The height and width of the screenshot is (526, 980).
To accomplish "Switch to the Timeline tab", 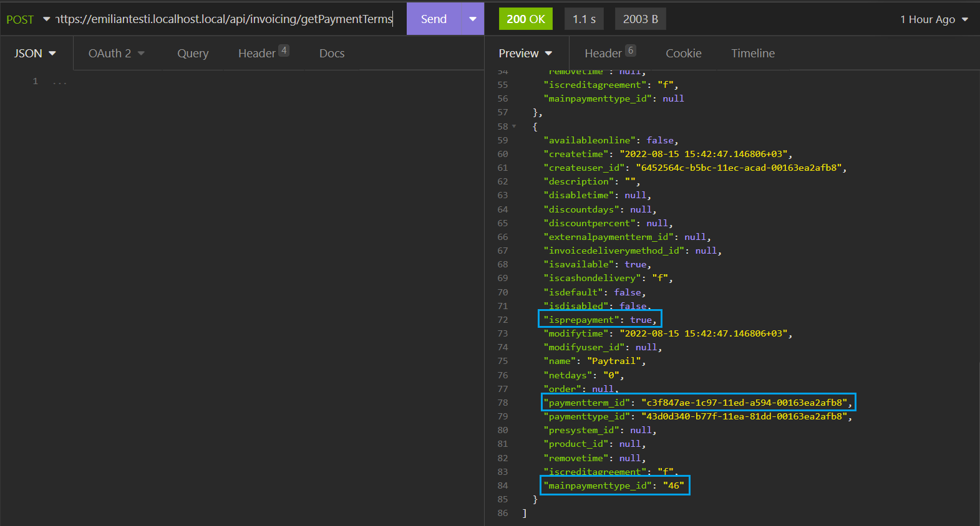I will click(753, 54).
